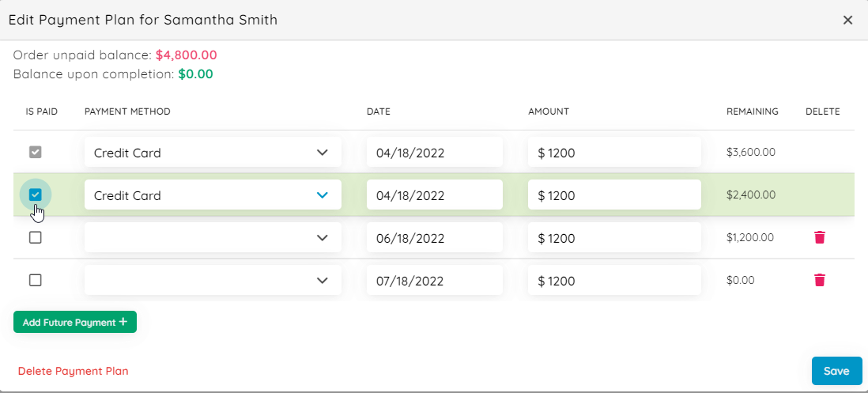Choose payment method for the 07/18/2022 payment
The height and width of the screenshot is (393, 868).
(213, 280)
